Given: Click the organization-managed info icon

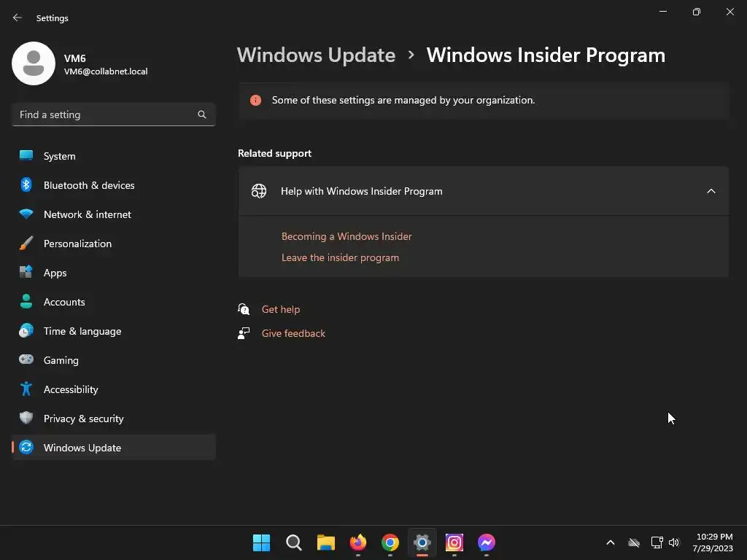Looking at the screenshot, I should 256,100.
